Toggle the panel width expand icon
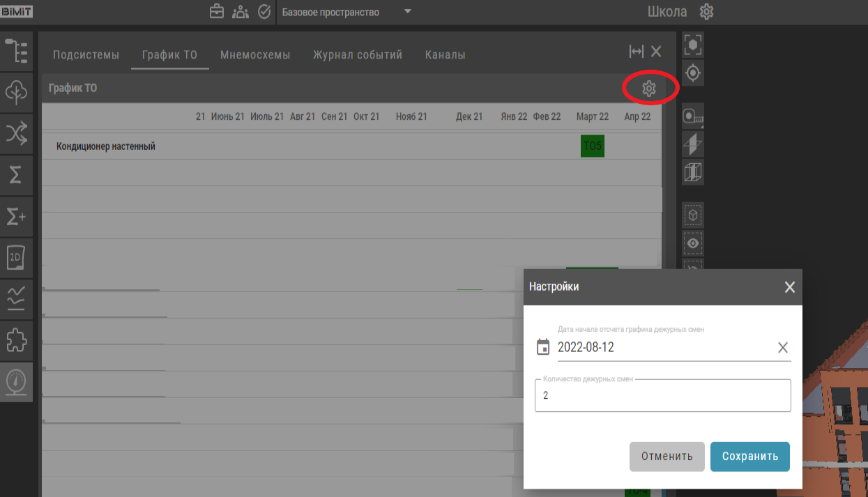 pyautogui.click(x=636, y=52)
